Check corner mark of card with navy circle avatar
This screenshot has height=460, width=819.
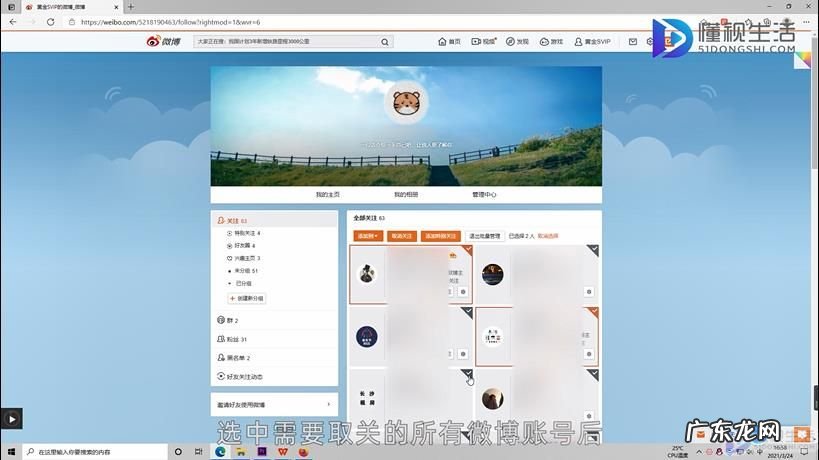pos(467,312)
